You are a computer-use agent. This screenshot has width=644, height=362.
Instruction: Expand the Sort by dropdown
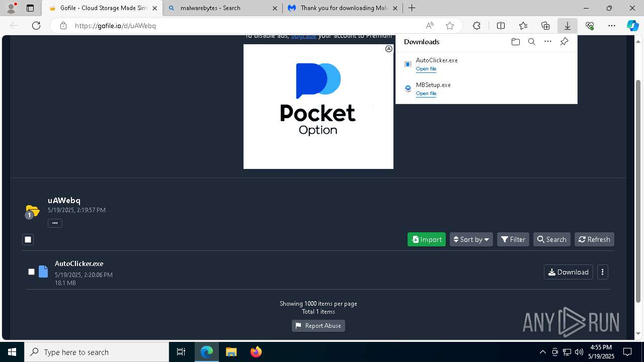pyautogui.click(x=471, y=239)
